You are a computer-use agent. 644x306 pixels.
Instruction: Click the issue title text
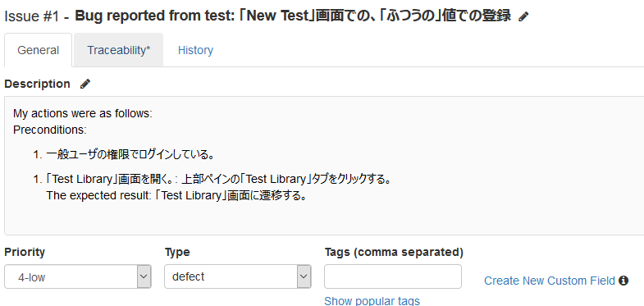click(293, 16)
